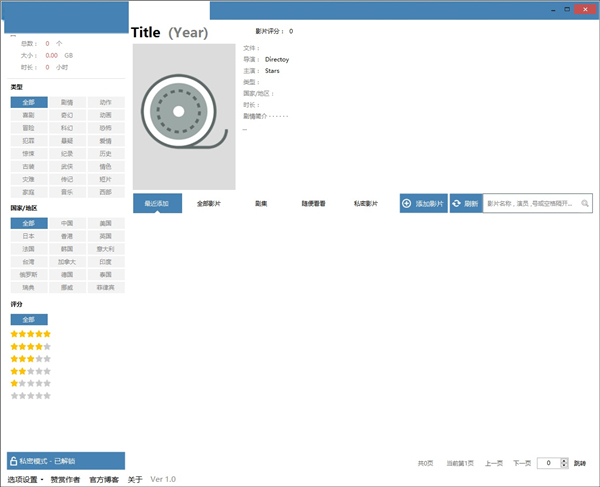Switch to the 全部影片 tab
600x487 pixels.
click(x=209, y=203)
